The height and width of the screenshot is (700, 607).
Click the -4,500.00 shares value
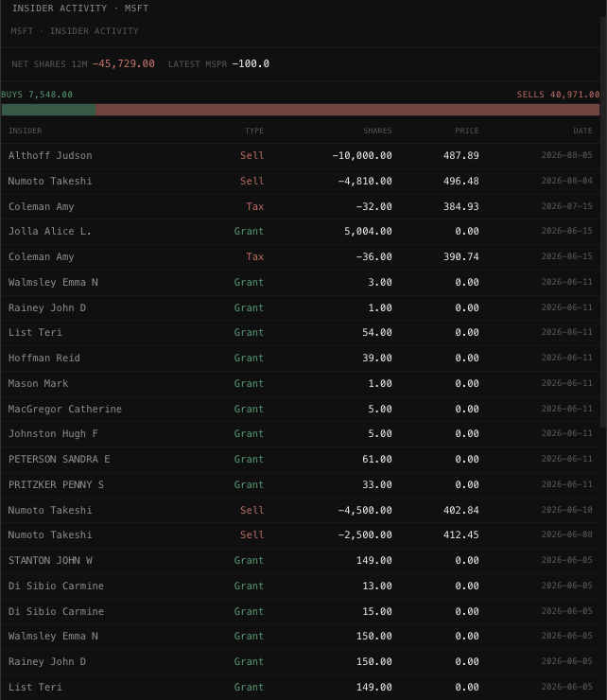[365, 510]
